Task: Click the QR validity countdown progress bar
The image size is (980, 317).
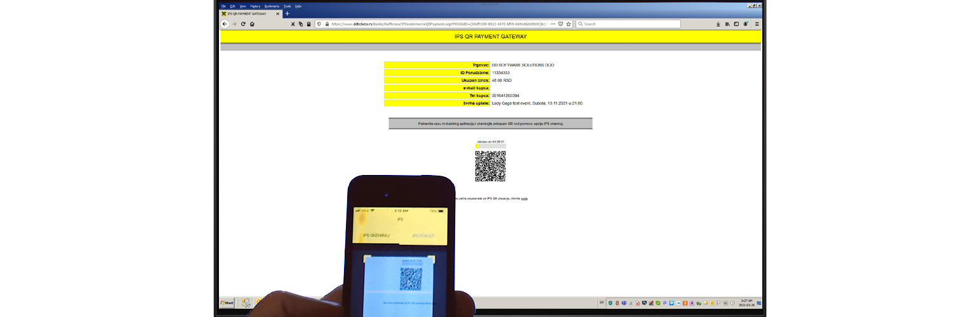Action: coord(491,146)
